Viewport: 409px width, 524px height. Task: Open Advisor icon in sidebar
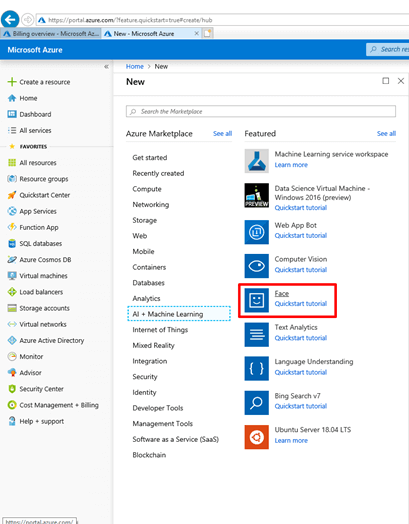pos(12,373)
